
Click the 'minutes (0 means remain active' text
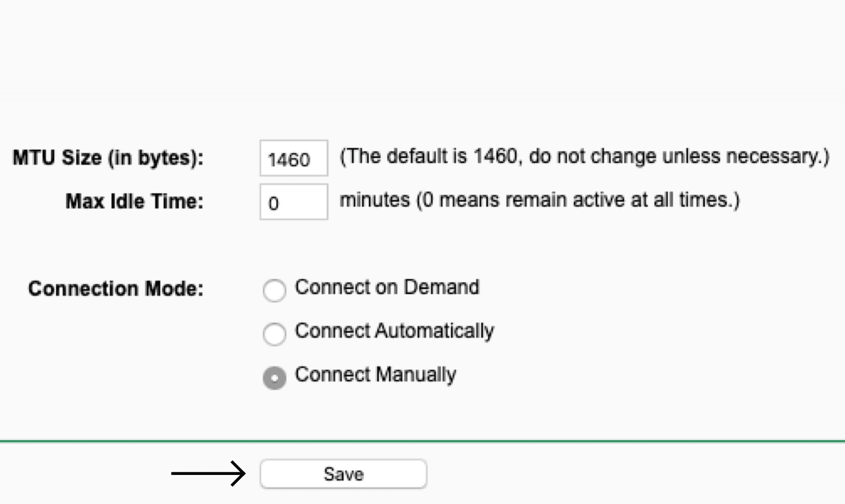coord(540,200)
